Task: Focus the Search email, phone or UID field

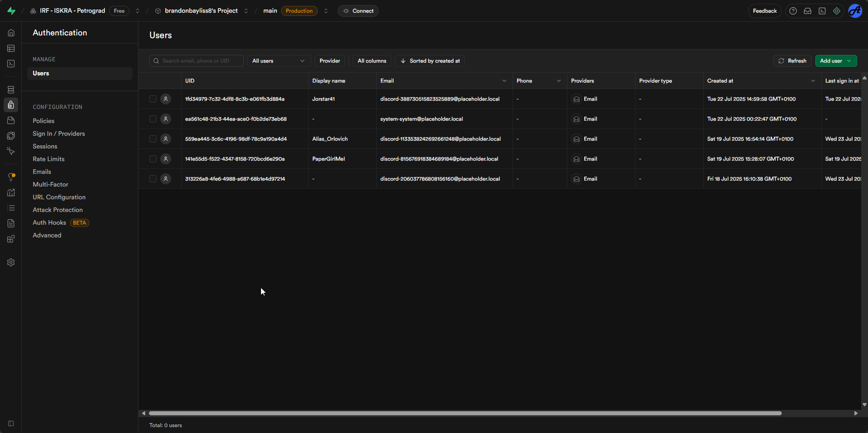Action: 197,61
